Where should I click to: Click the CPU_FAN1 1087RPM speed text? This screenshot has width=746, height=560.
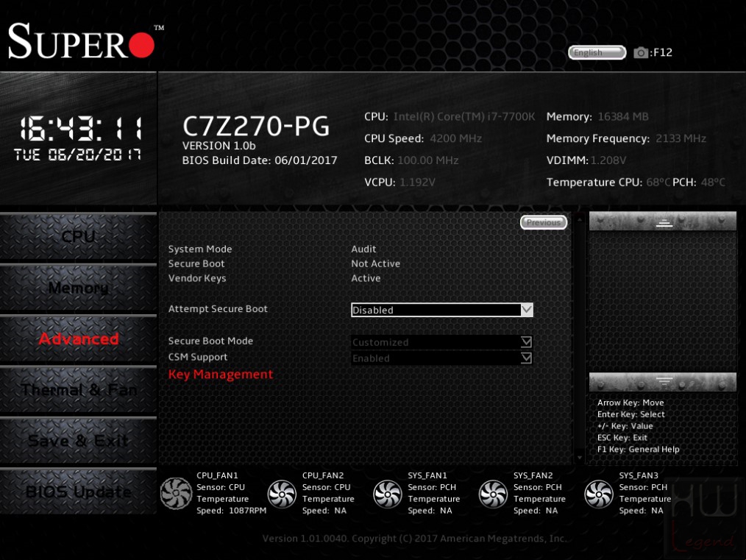(231, 511)
